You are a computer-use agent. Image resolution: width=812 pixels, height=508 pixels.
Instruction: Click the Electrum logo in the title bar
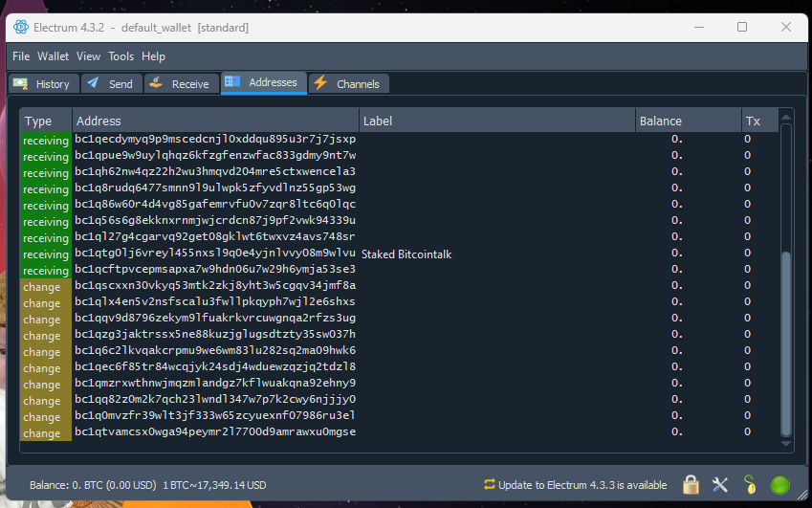click(x=21, y=27)
